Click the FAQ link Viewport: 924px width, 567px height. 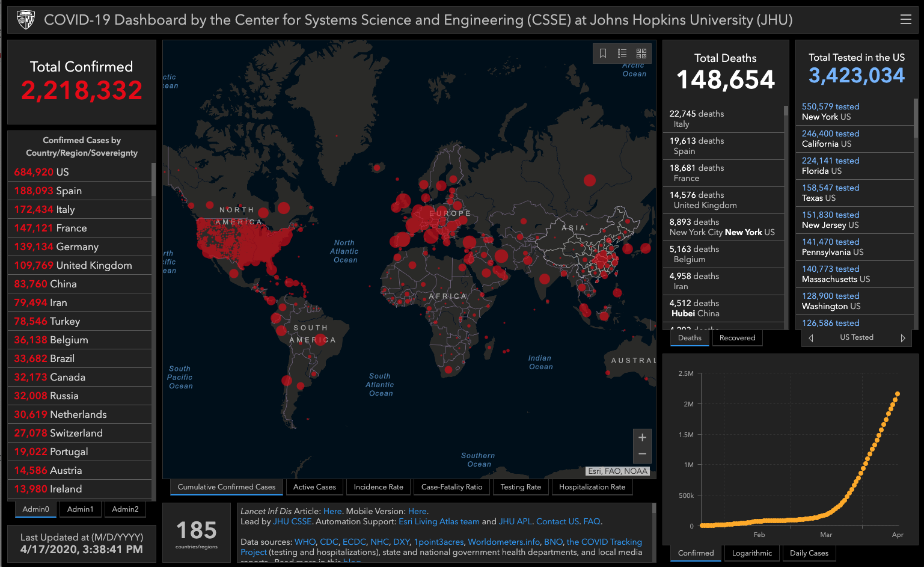[x=592, y=521]
